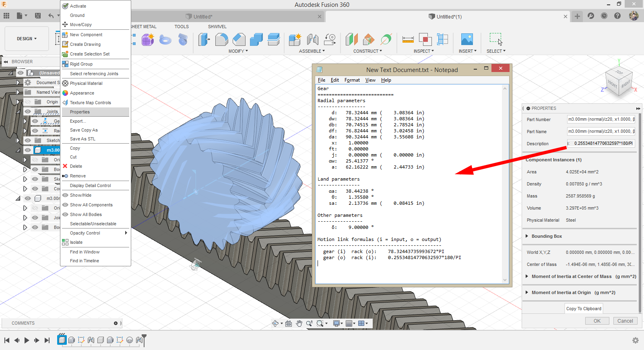644x350 pixels.
Task: Click Cancel in the Properties panel
Action: tap(625, 321)
